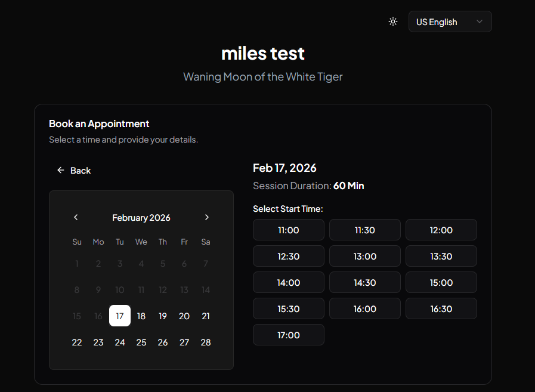The width and height of the screenshot is (535, 392).
Task: Go to next month with right chevron
Action: pos(207,217)
